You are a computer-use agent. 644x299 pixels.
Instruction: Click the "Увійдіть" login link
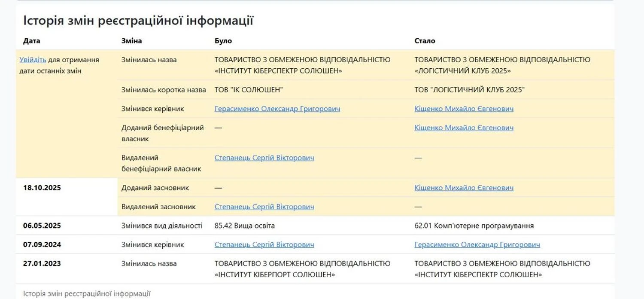pyautogui.click(x=33, y=60)
